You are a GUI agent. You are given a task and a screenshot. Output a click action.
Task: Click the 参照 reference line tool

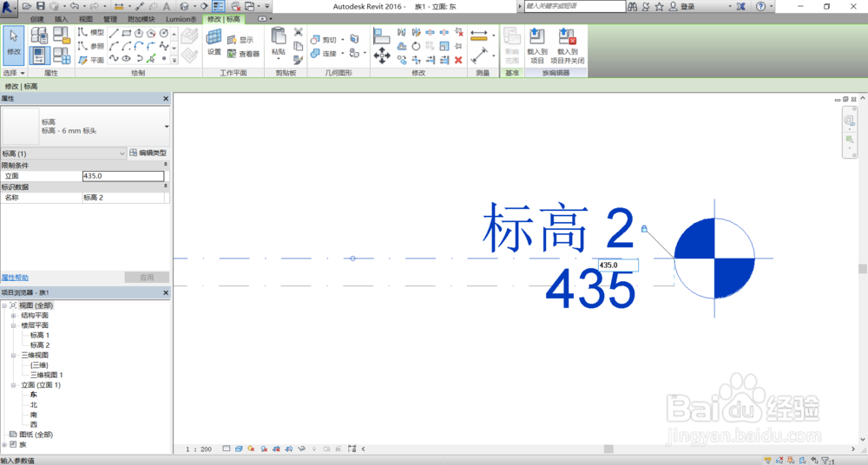(x=91, y=46)
